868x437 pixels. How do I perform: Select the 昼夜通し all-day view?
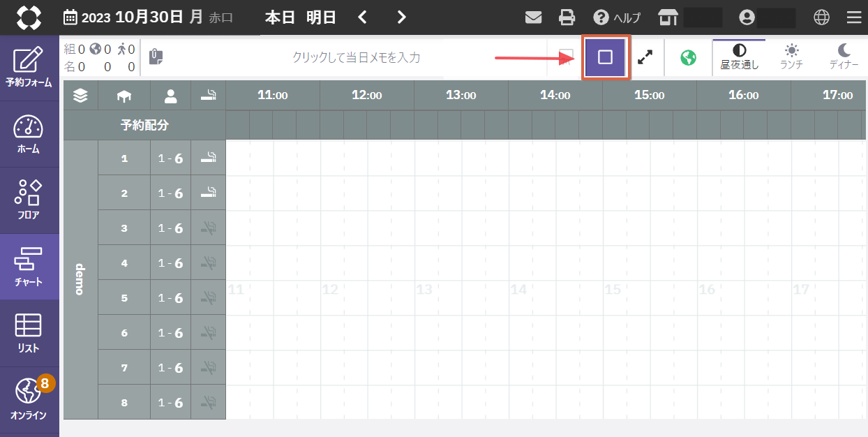pyautogui.click(x=739, y=57)
